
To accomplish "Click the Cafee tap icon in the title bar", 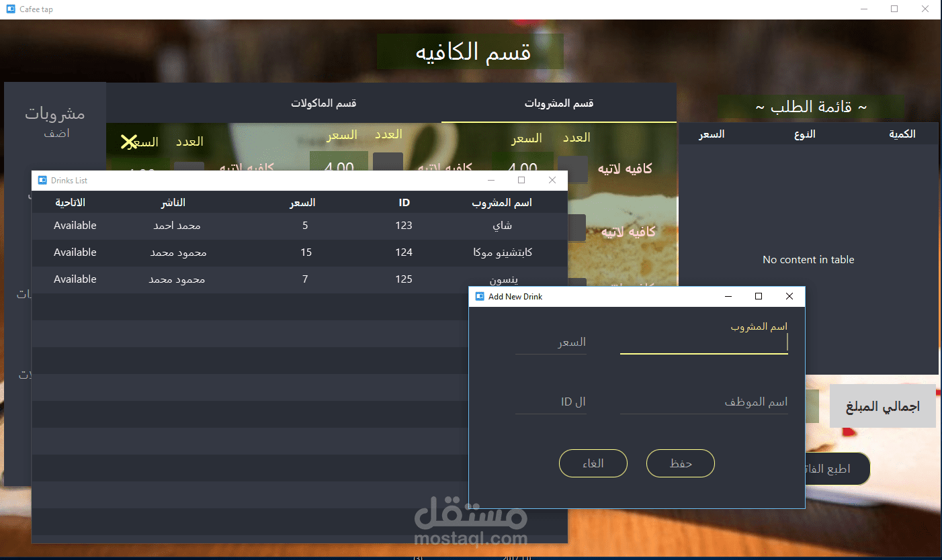I will pos(9,9).
